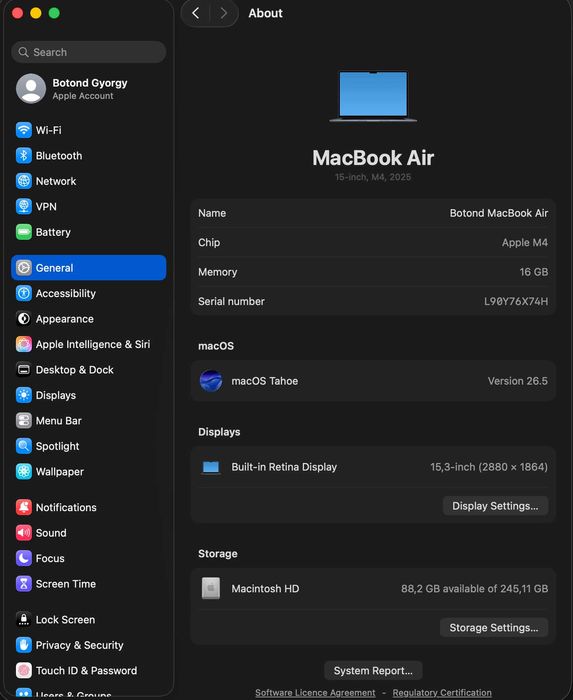Click the Serial number row label

pos(231,301)
